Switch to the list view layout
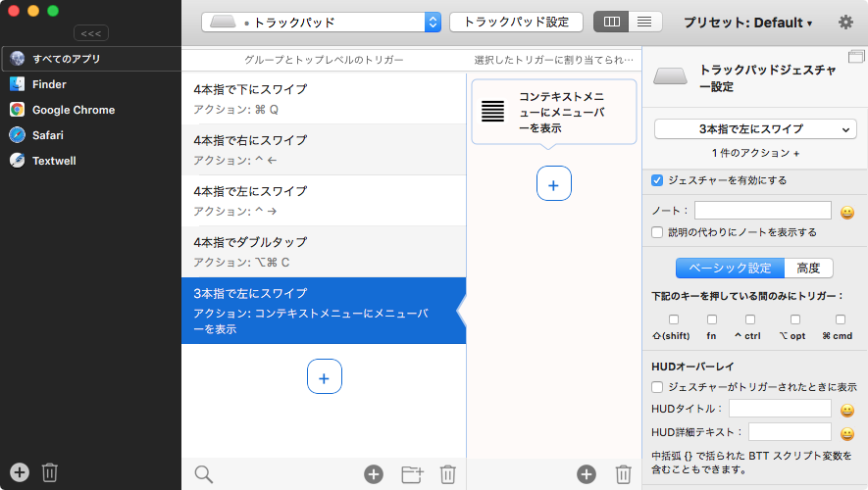868x490 pixels. tap(645, 23)
